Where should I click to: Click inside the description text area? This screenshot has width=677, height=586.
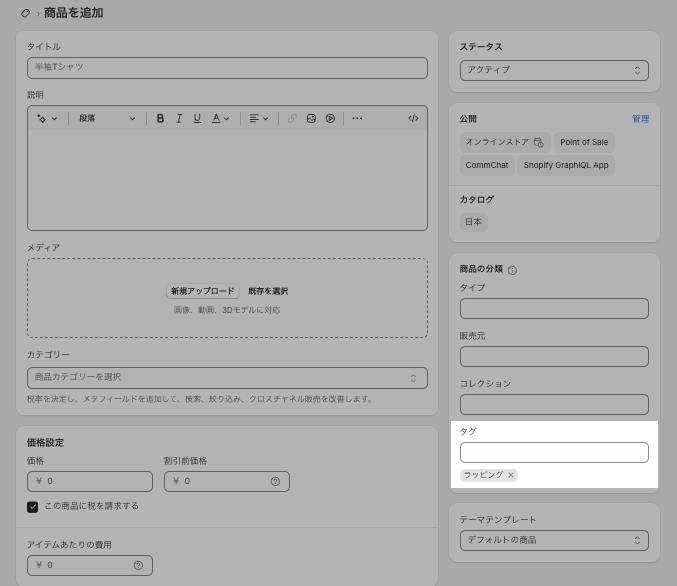click(x=227, y=179)
